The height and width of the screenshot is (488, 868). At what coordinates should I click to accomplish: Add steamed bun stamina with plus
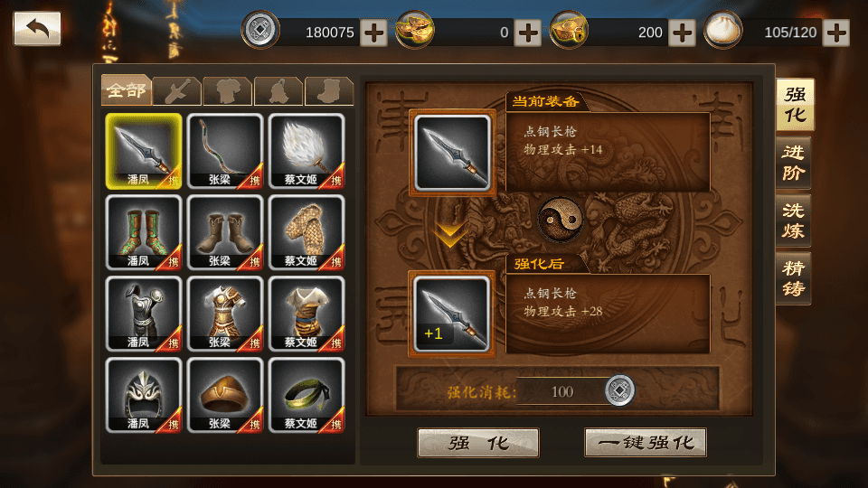(835, 33)
